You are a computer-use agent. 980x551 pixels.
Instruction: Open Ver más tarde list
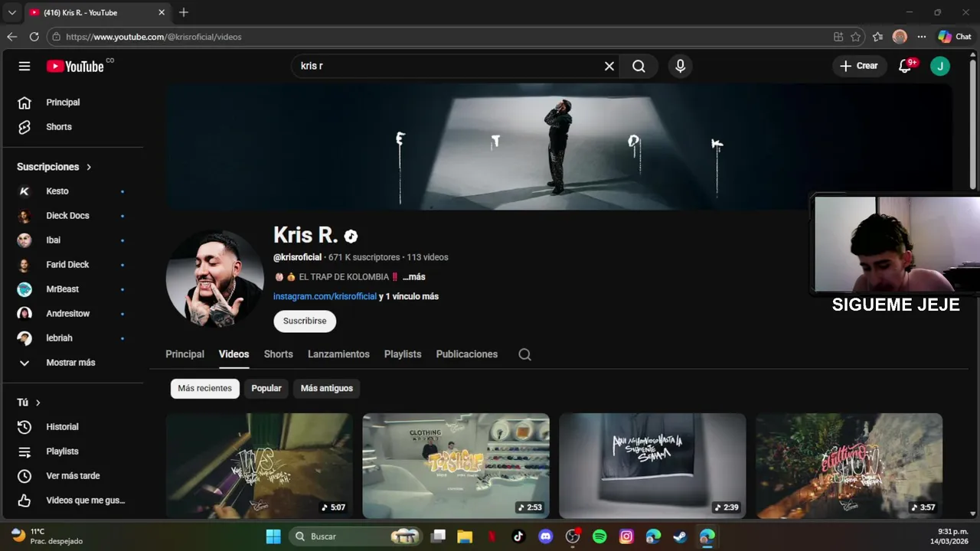73,476
